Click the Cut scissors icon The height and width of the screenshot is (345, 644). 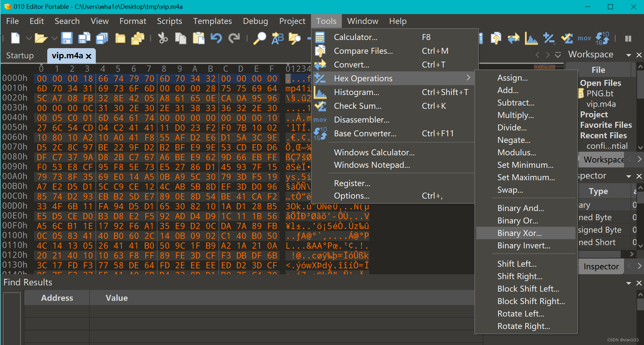pyautogui.click(x=163, y=38)
